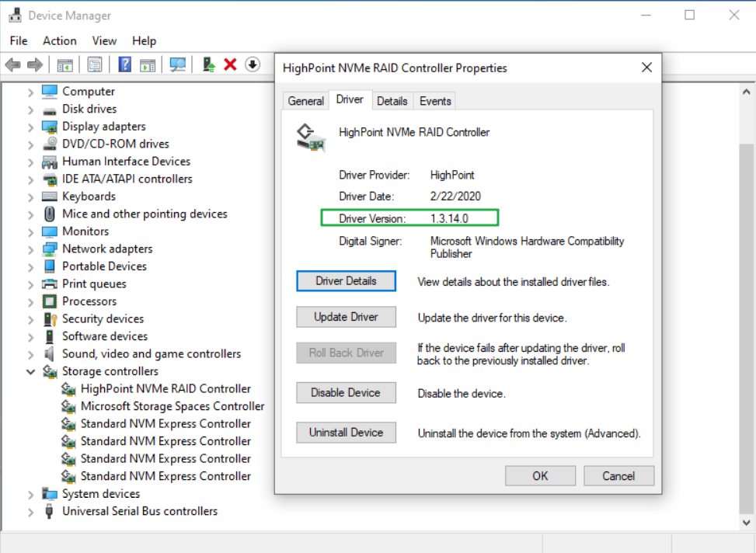Expand the Network adapters category
Viewport: 756px width, 553px height.
click(x=30, y=249)
